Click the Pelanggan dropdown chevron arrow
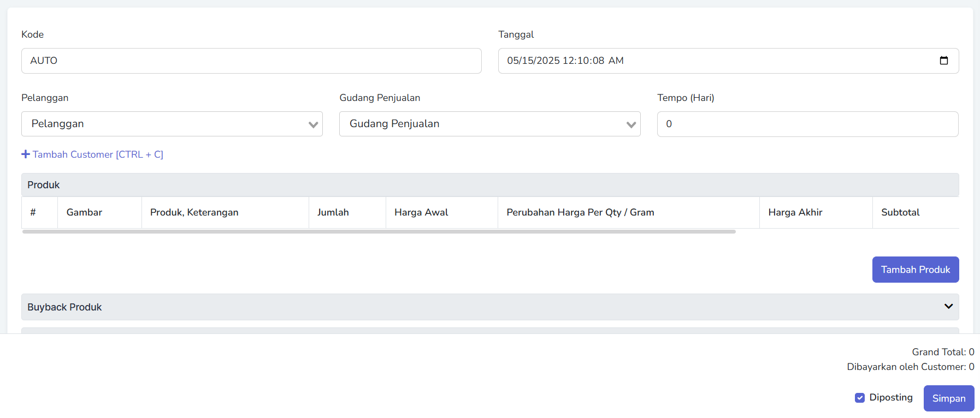 tap(313, 124)
